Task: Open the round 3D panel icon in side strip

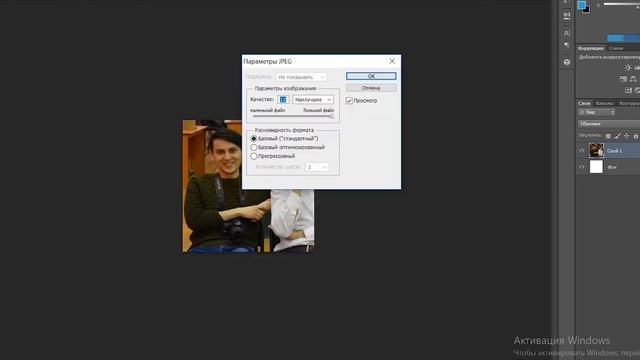Action: [x=567, y=62]
